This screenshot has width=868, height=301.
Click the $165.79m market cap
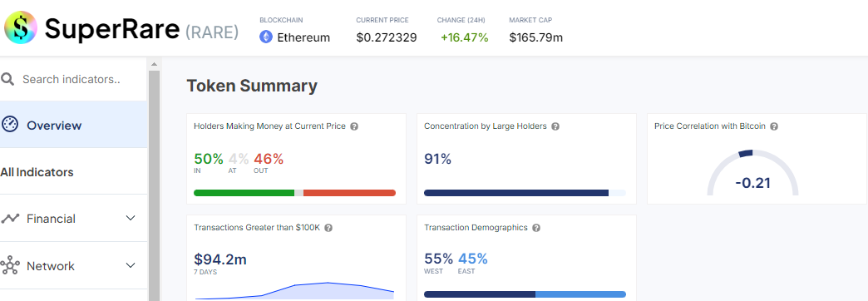(x=536, y=37)
